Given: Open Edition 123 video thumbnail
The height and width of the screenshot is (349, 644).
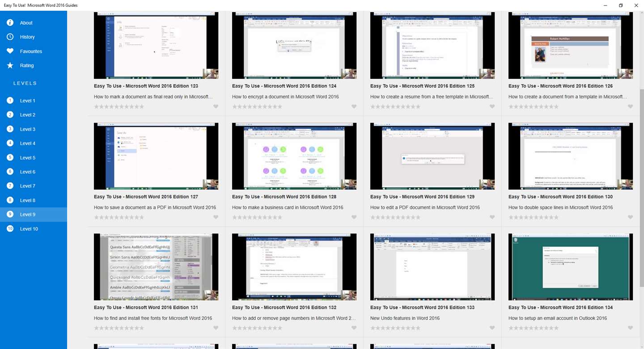Looking at the screenshot, I should [156, 45].
